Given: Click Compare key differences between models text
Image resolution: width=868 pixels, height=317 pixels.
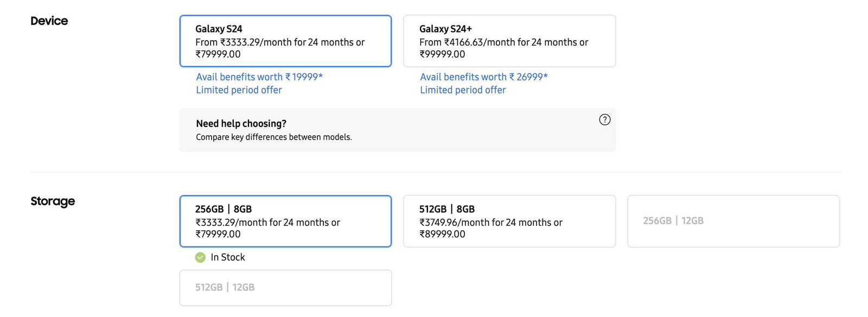Looking at the screenshot, I should point(273,137).
